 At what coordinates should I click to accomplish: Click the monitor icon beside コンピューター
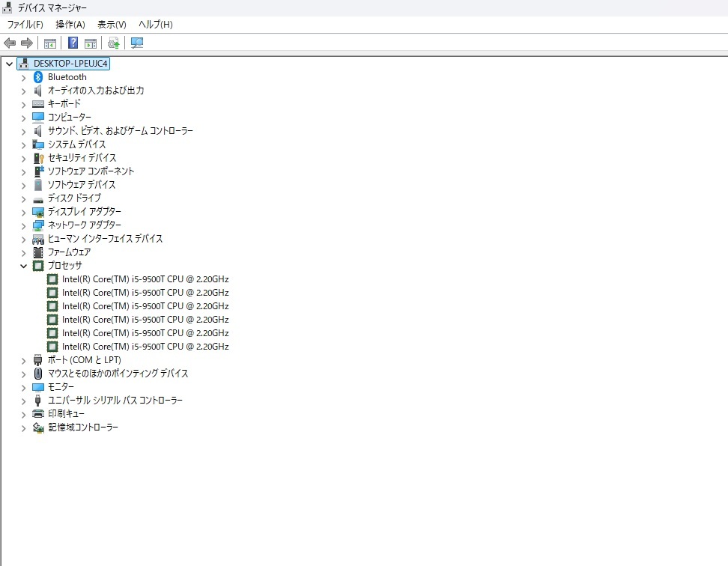38,118
